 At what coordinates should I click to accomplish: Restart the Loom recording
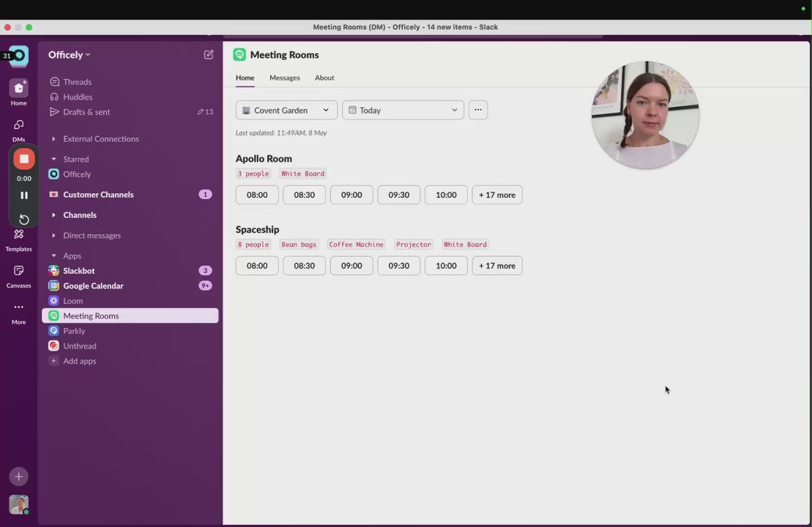pos(24,219)
